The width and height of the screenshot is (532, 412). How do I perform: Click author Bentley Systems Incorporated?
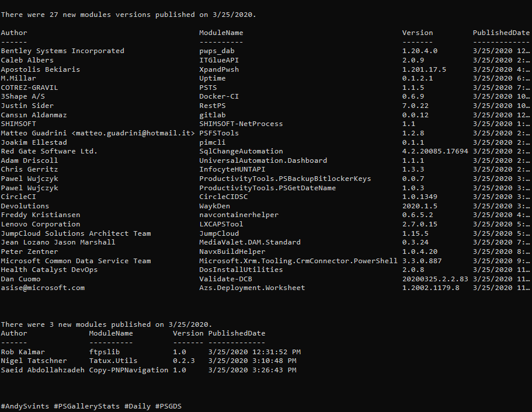62,51
